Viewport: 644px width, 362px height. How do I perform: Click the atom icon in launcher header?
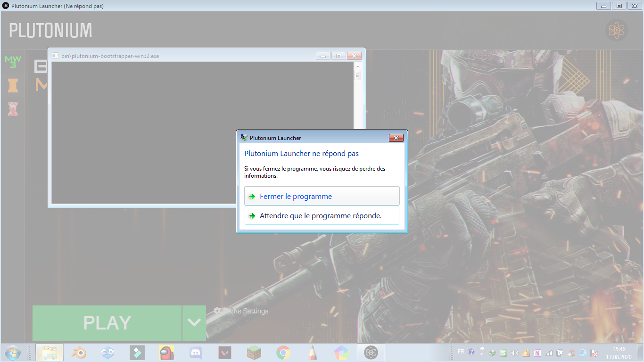617,30
